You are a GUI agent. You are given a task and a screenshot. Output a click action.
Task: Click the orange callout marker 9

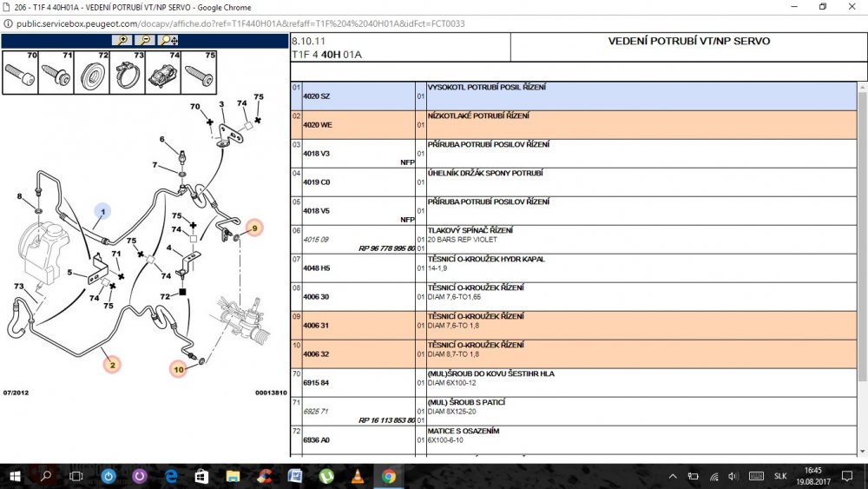click(254, 228)
